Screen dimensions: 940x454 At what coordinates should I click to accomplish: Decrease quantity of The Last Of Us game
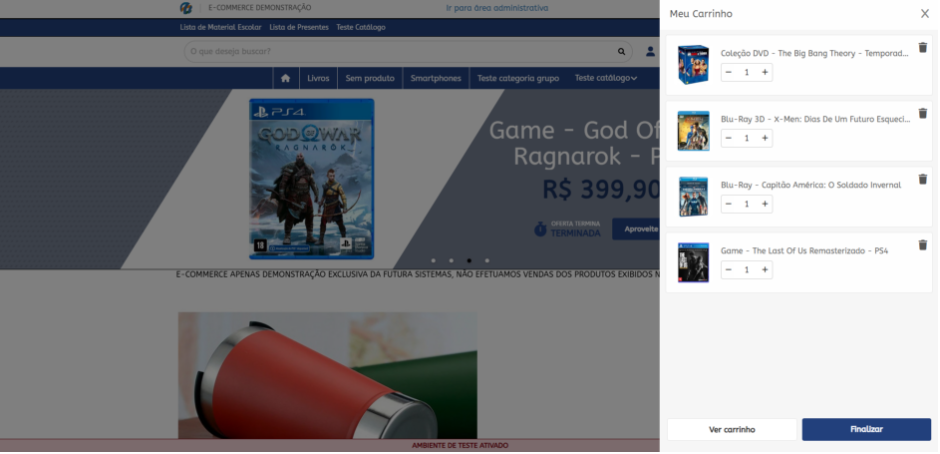(728, 270)
